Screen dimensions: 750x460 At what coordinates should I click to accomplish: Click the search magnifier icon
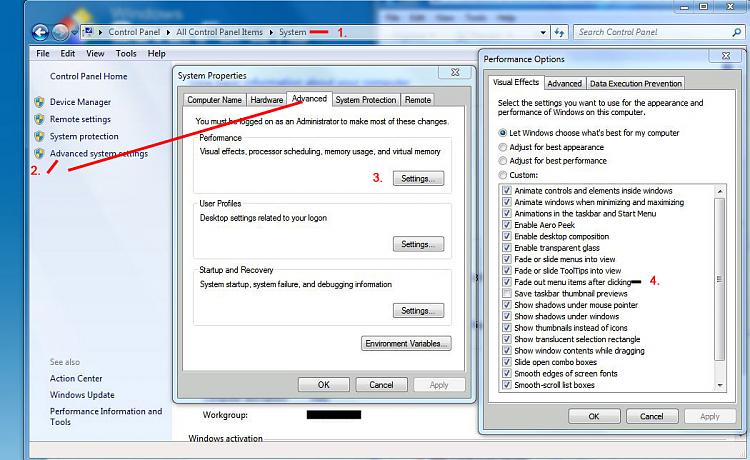(736, 33)
